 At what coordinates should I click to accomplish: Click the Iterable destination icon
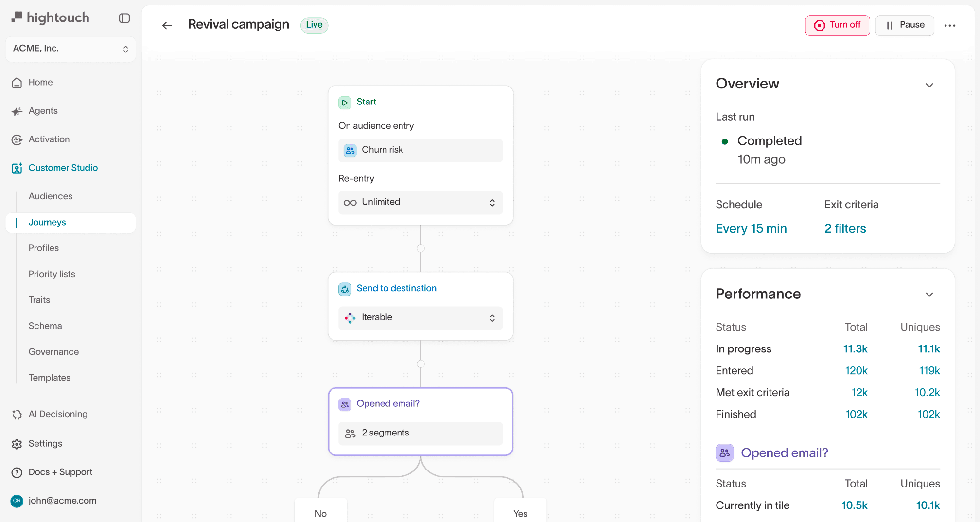[x=350, y=318]
